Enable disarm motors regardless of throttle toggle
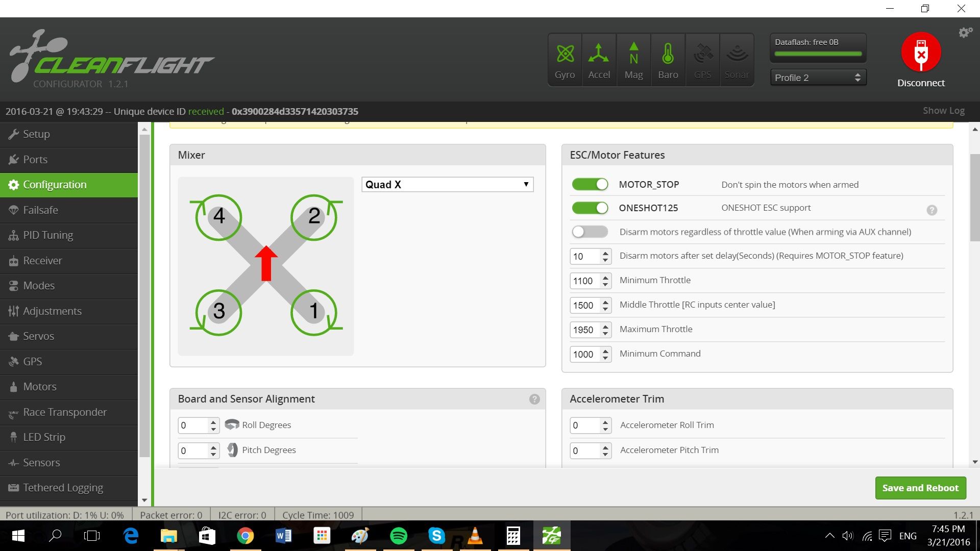 click(590, 232)
